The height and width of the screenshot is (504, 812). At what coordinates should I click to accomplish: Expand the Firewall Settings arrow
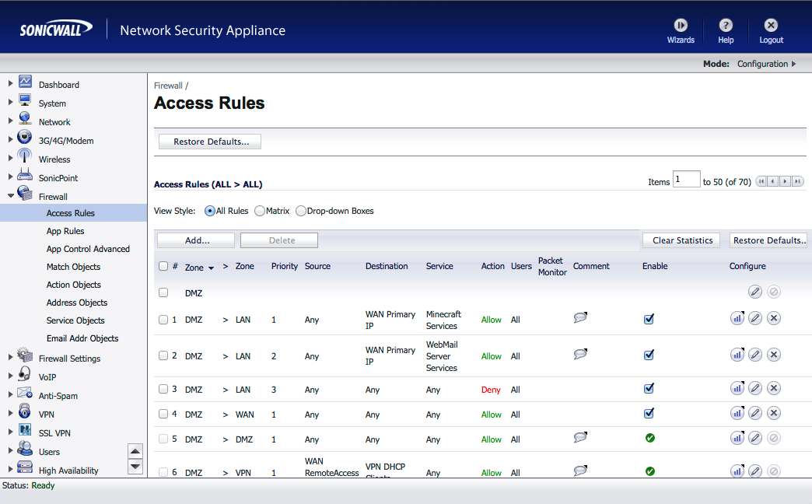pyautogui.click(x=10, y=357)
